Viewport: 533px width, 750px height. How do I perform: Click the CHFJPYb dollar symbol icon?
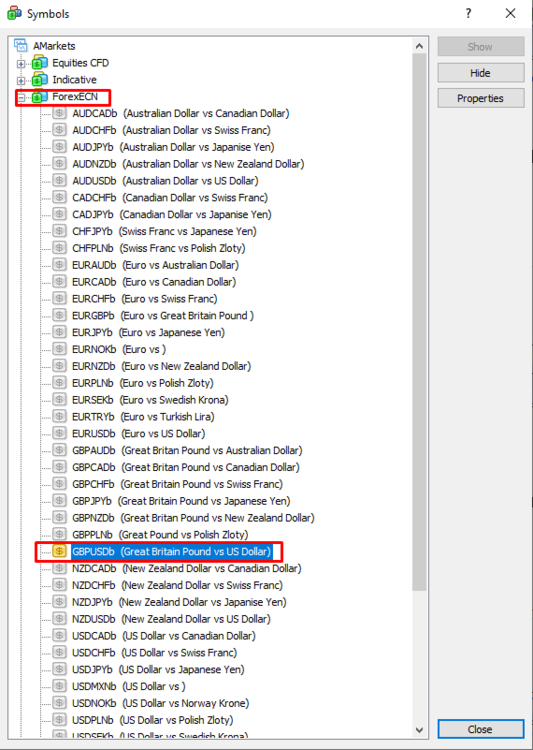coord(59,231)
